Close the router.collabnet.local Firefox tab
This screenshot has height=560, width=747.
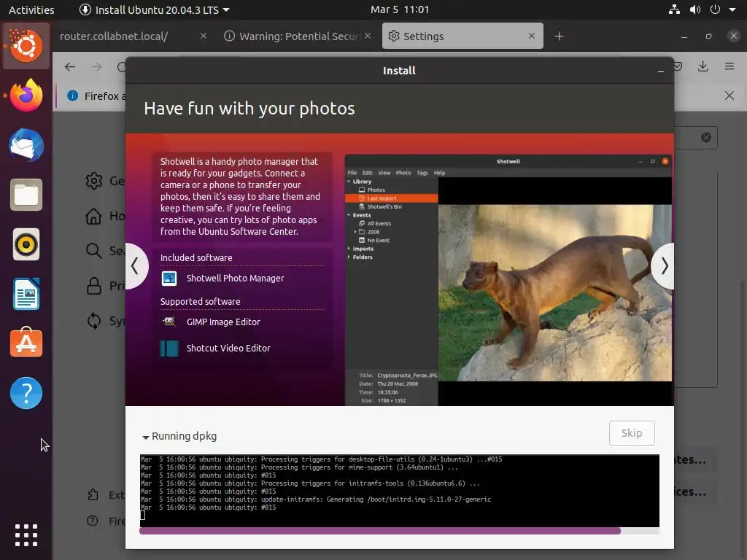[x=204, y=36]
